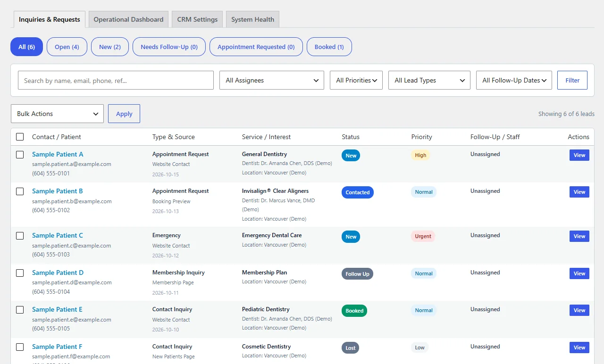Open Sample Patient B contact link
This screenshot has height=364, width=604.
(x=58, y=191)
